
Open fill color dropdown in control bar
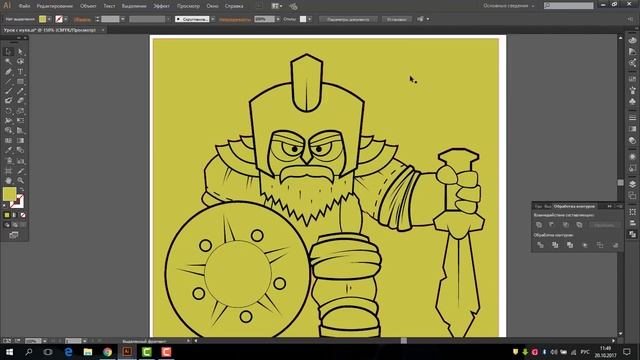[x=49, y=19]
